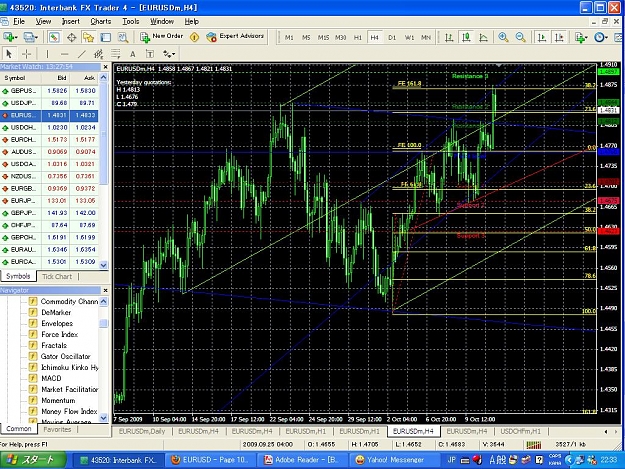
Task: Toggle chart Auto Scroll icon
Action: point(542,37)
